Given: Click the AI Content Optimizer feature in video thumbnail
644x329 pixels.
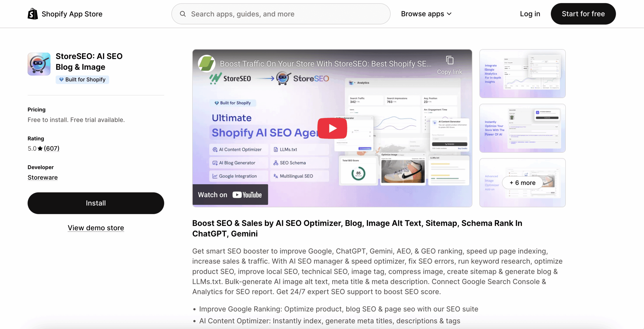Looking at the screenshot, I should click(x=238, y=149).
